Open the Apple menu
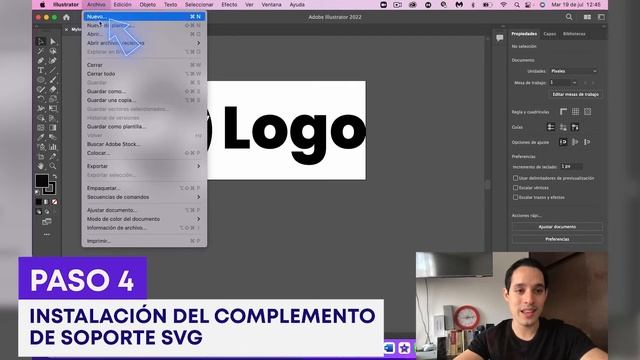The height and width of the screenshot is (360, 640). point(42,5)
